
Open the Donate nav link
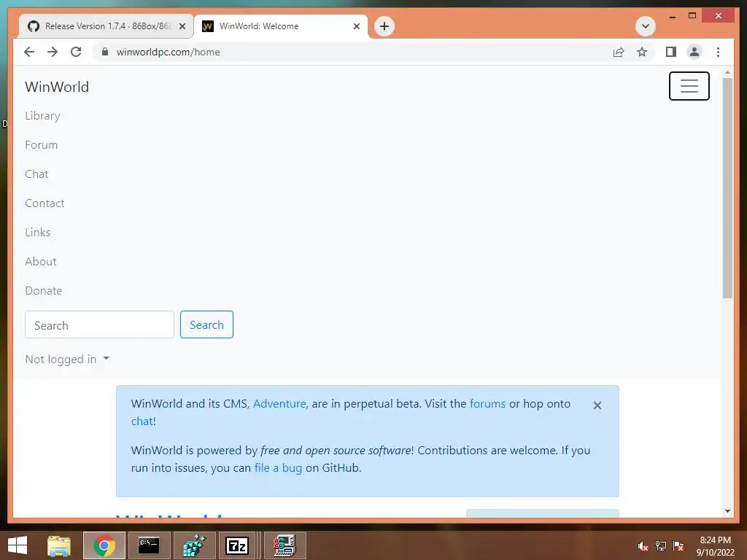point(43,290)
